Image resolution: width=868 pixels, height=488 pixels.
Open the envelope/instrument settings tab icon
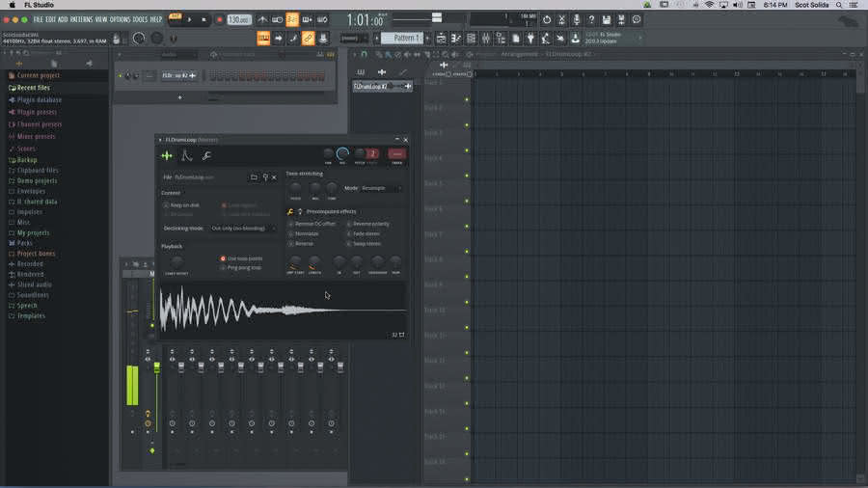pyautogui.click(x=187, y=155)
